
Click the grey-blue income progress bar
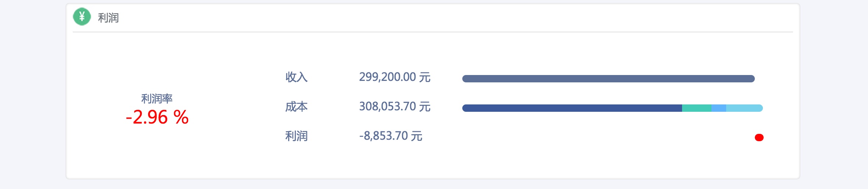point(609,79)
